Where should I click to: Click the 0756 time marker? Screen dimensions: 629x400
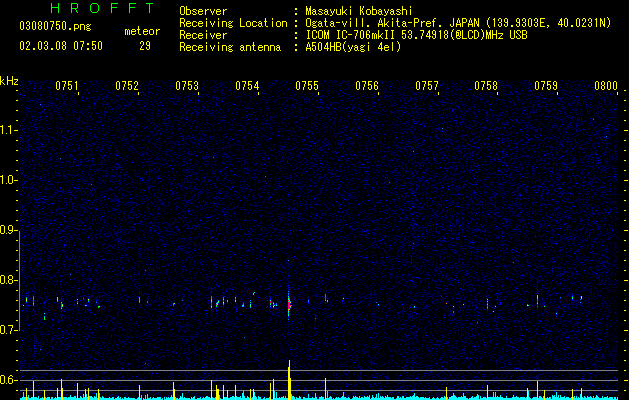[x=367, y=86]
